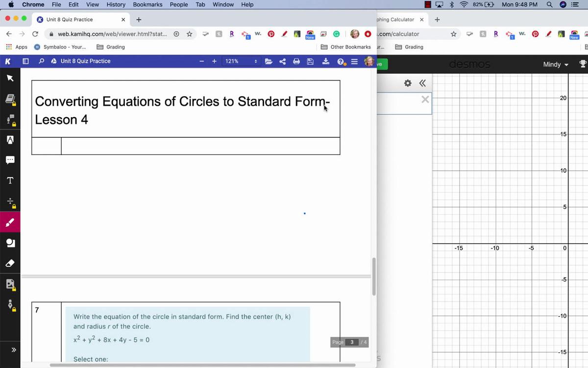Viewport: 588px width, 368px height.
Task: Open a file with Kami folder icon
Action: pyautogui.click(x=269, y=61)
